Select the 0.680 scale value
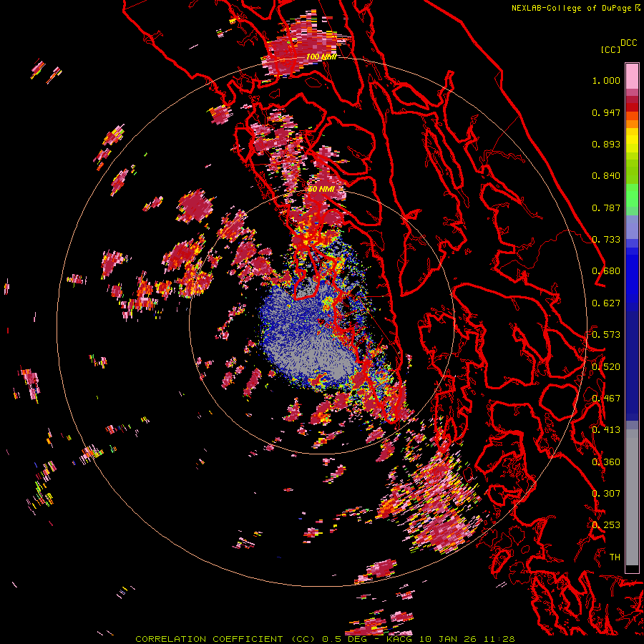 tap(606, 271)
